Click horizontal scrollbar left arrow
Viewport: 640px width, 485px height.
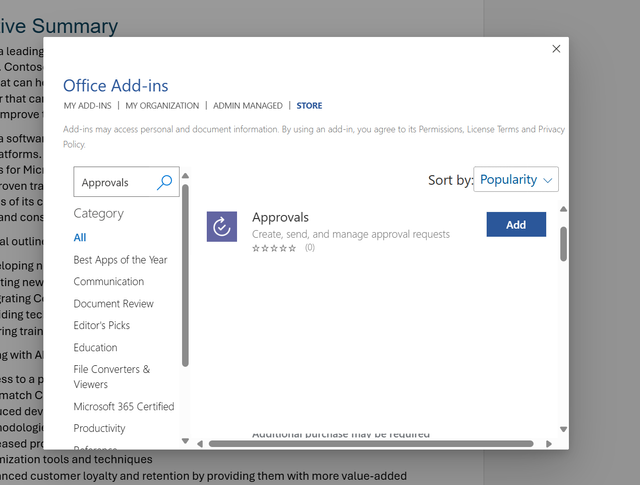[200, 444]
